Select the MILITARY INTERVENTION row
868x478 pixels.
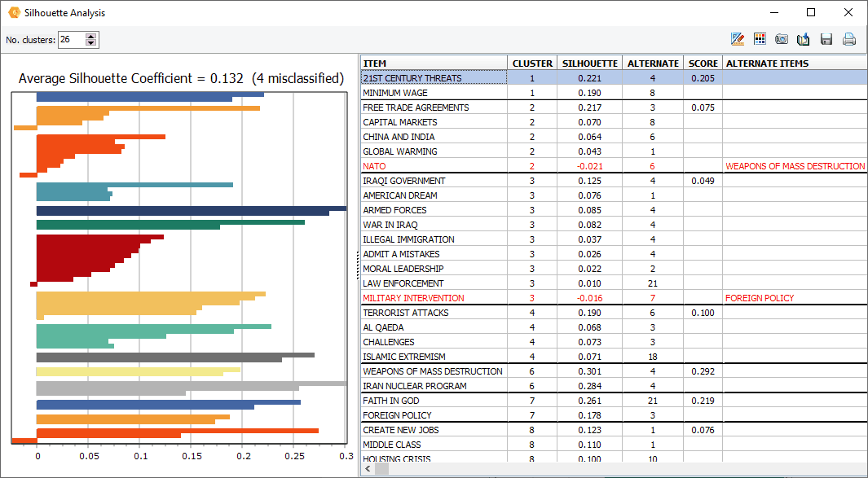(x=434, y=298)
